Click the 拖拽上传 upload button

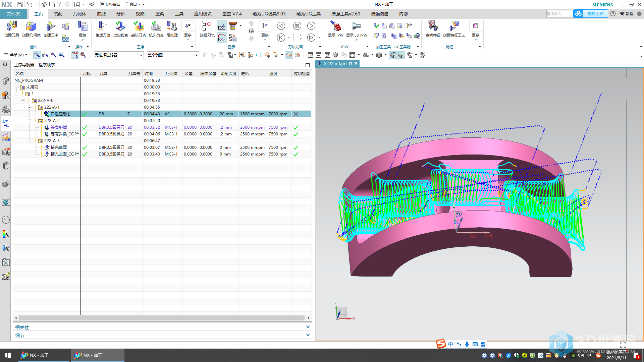pyautogui.click(x=590, y=14)
